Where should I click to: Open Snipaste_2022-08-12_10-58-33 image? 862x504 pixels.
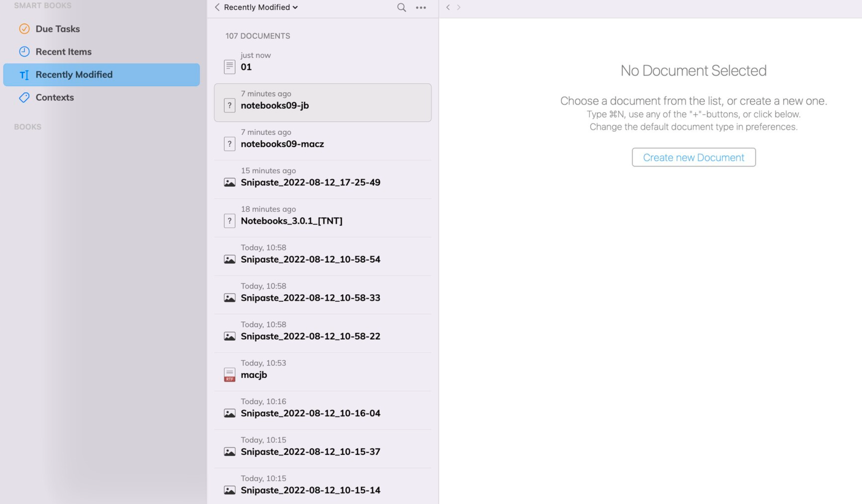[323, 295]
